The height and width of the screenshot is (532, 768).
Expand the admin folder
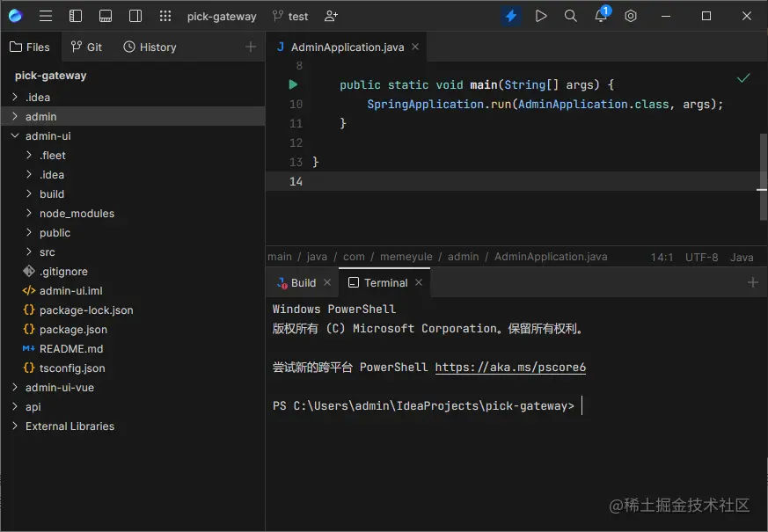[15, 116]
